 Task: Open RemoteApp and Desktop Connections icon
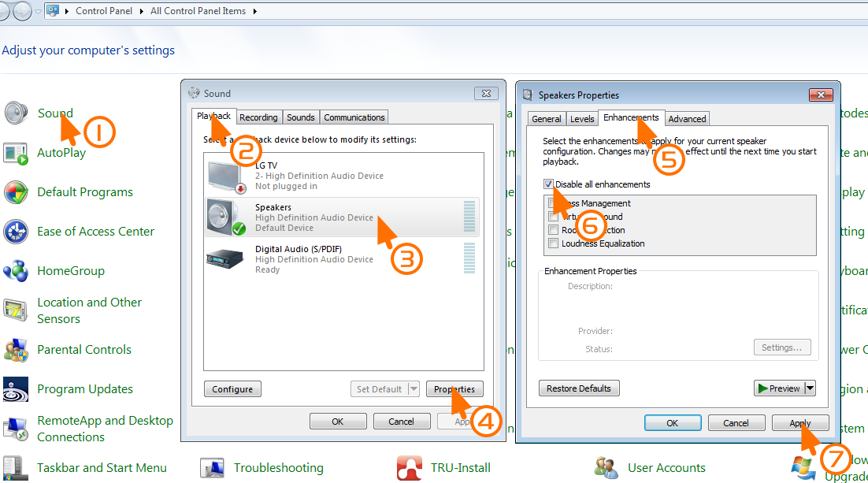(16, 429)
